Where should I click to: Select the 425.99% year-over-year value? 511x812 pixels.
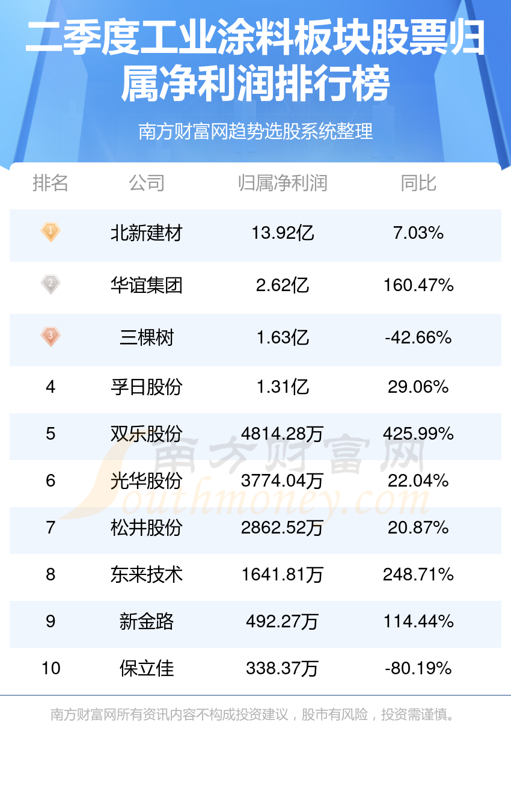tap(418, 434)
